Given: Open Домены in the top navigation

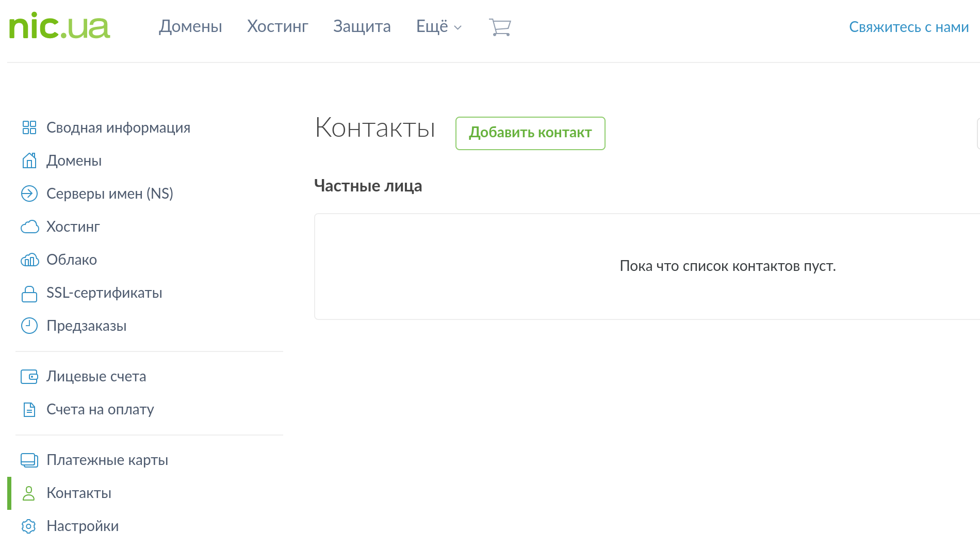Looking at the screenshot, I should click(x=190, y=26).
